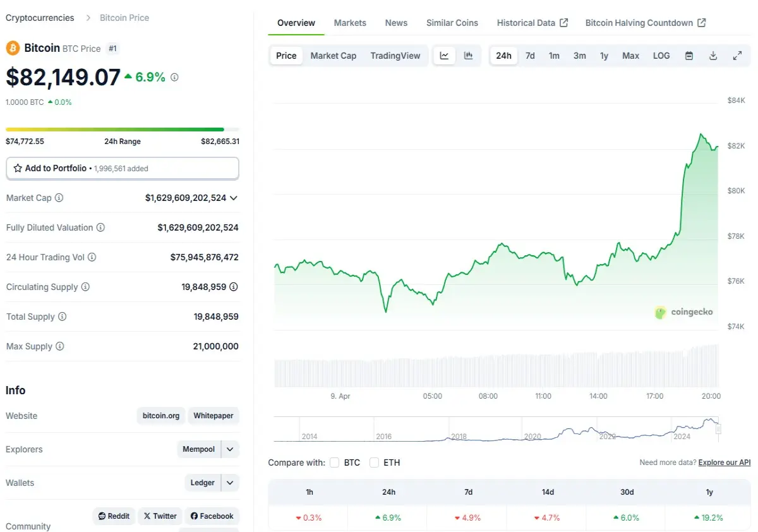This screenshot has width=758, height=532.
Task: Click Max Supply info icon
Action: 59,346
